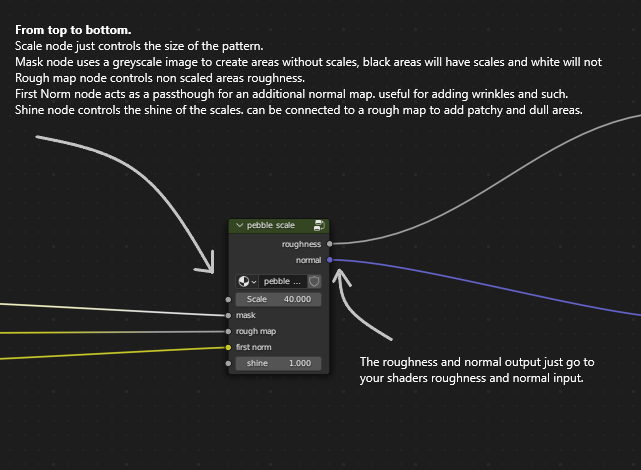Click the Scale 40.000 value field
Screen dimensions: 641x470
pyautogui.click(x=278, y=299)
